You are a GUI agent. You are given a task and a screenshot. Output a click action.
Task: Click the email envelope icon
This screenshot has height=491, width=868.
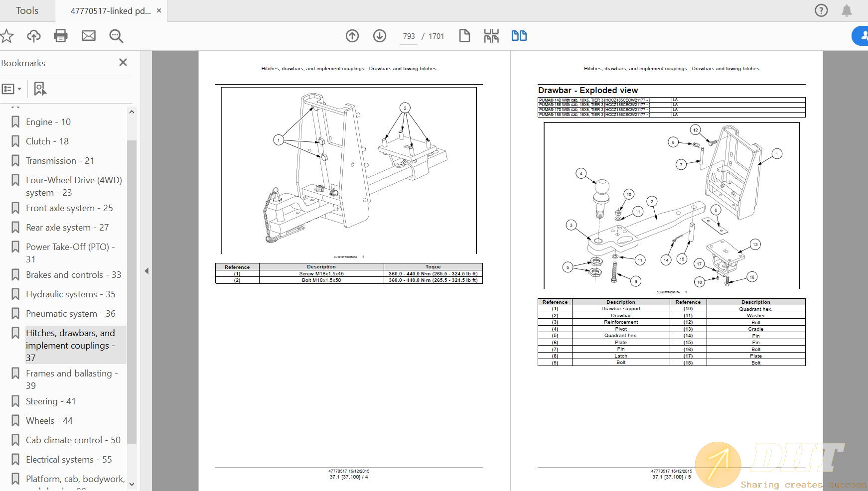(89, 36)
